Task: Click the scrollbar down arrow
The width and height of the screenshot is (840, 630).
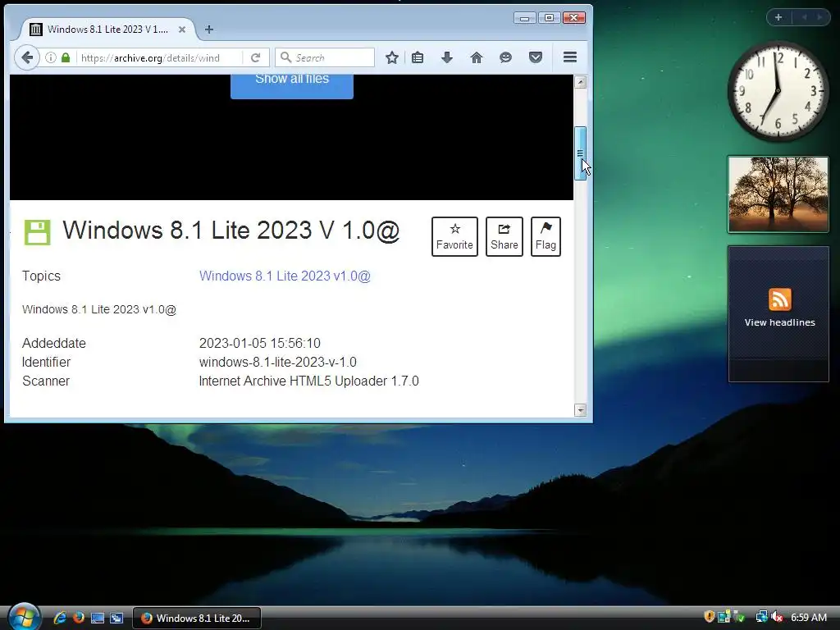Action: click(580, 410)
